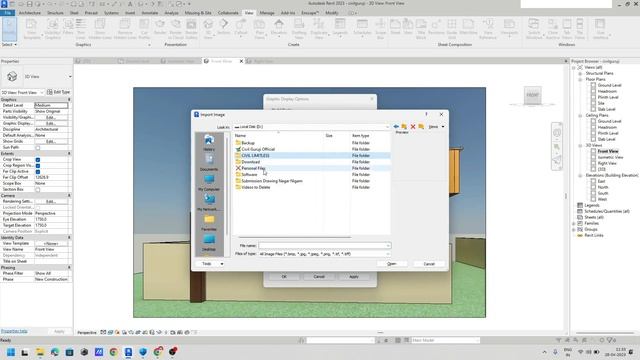Click the Switch Windows ribbon icon
Viewport: 640px width, 360px height.
pos(534,29)
